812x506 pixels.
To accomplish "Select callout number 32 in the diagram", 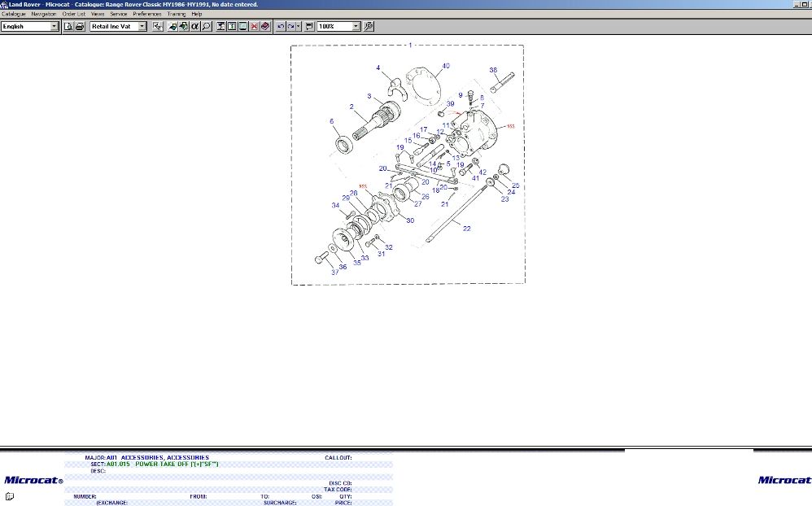I will click(389, 247).
